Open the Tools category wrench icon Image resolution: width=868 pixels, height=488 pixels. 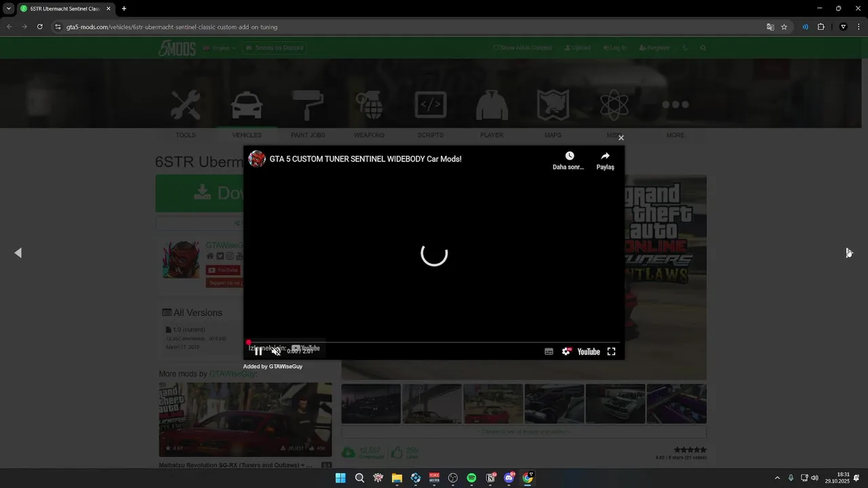tap(185, 105)
